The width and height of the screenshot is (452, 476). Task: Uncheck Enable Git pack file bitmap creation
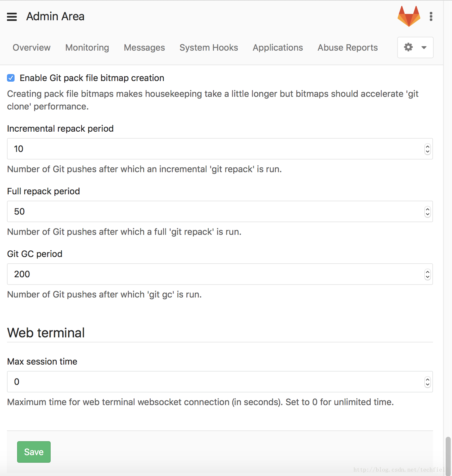pos(11,78)
